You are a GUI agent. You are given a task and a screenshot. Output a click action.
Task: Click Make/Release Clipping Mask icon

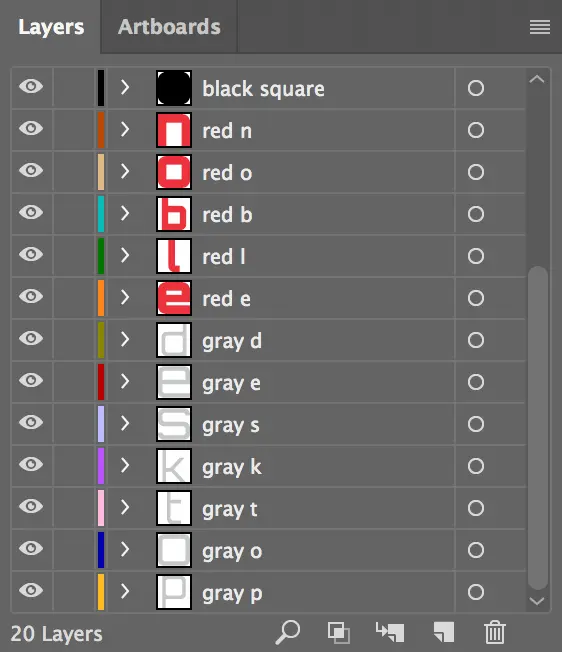pyautogui.click(x=339, y=632)
